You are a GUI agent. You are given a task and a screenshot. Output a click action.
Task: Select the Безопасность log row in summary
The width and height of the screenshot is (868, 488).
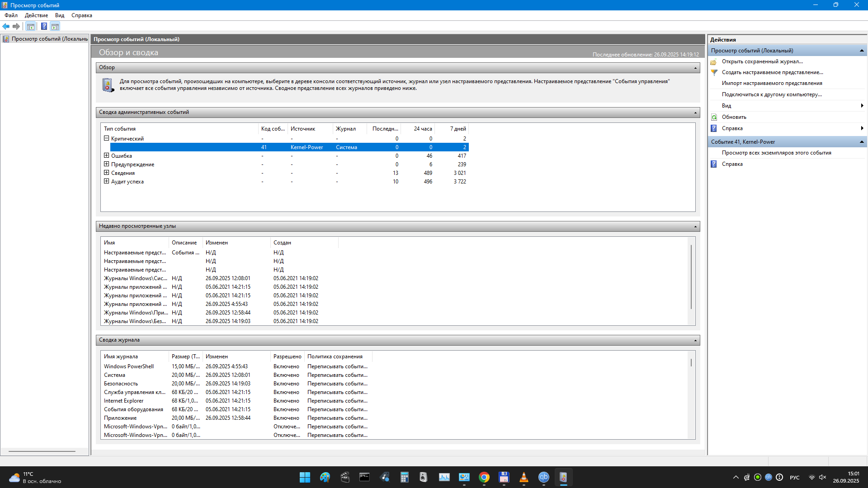(121, 384)
